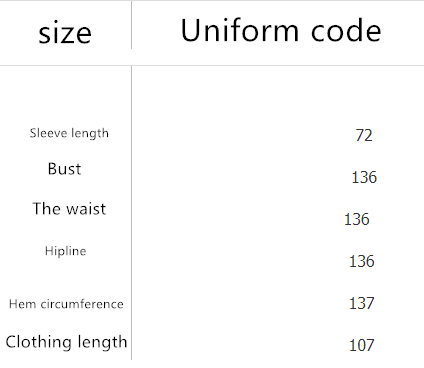Click the hipline value 136

coord(362,261)
